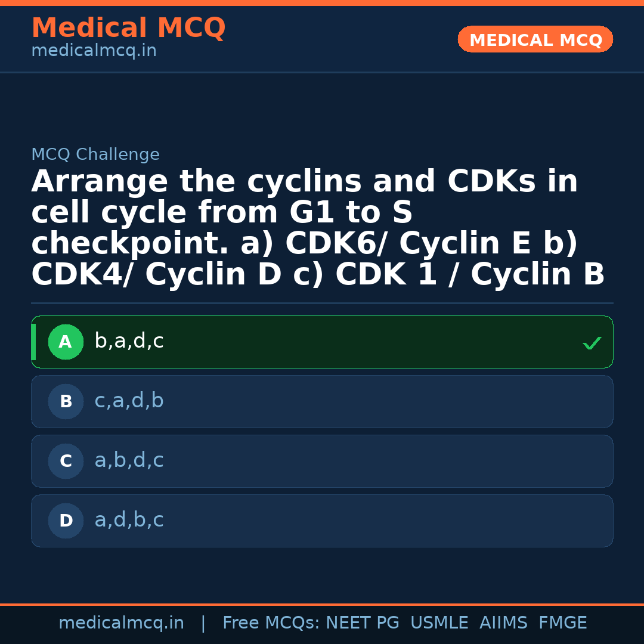Image resolution: width=644 pixels, height=644 pixels.
Task: Click the Medical MCQ logo header
Action: point(128,27)
